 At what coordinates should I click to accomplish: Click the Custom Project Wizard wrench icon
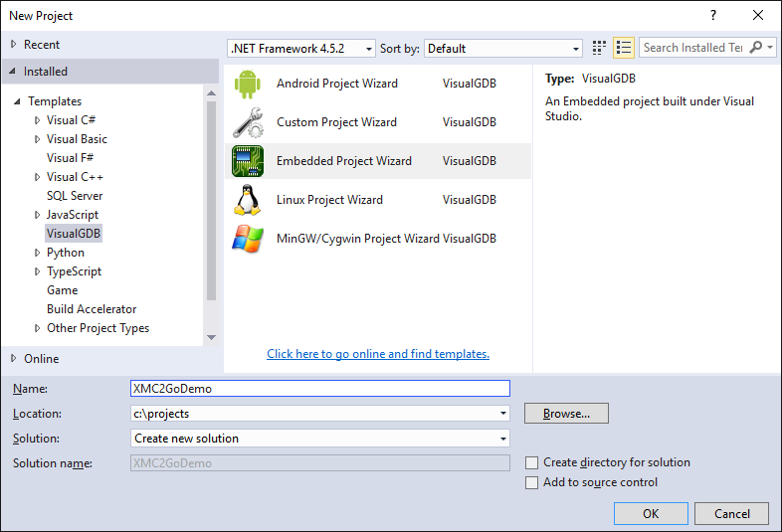click(x=248, y=122)
